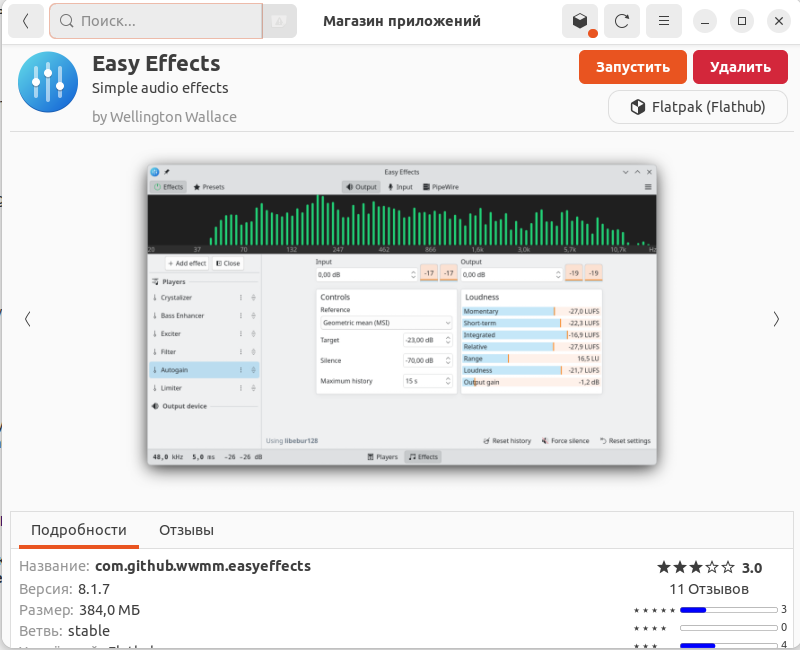Launch Easy Effects with Запустить
This screenshot has width=800, height=650.
(x=633, y=67)
